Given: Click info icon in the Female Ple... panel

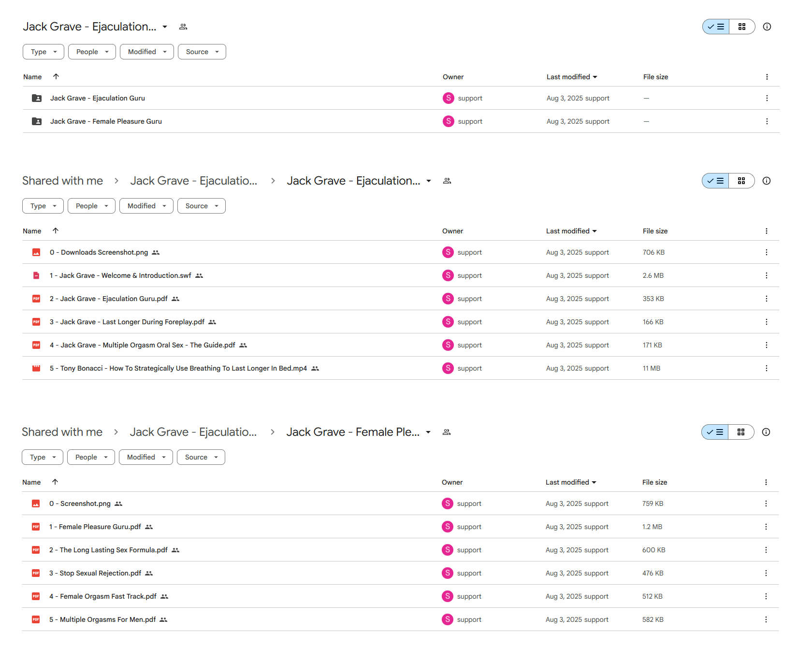Looking at the screenshot, I should click(x=766, y=432).
